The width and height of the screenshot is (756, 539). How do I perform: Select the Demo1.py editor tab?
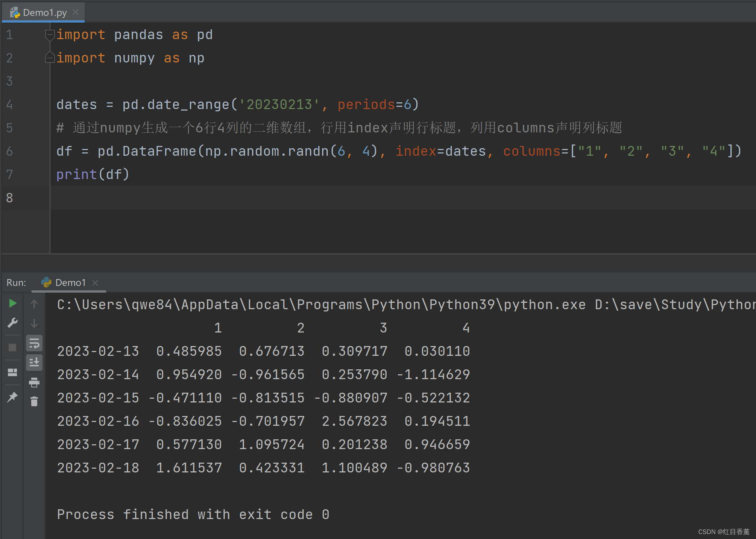coord(44,12)
